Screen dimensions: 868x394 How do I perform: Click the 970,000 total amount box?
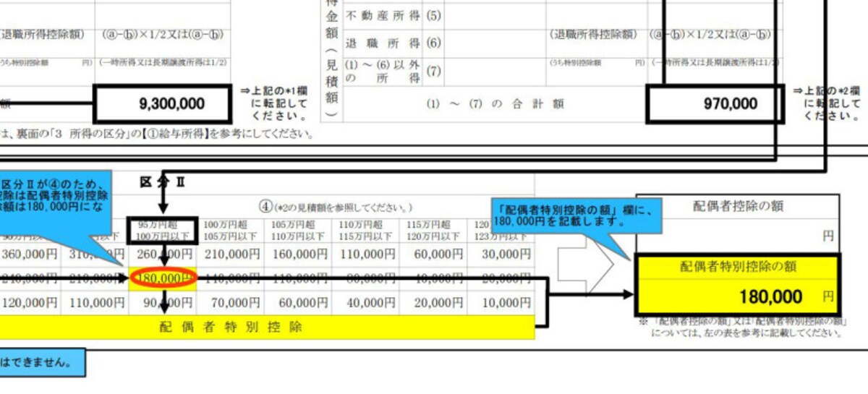715,104
